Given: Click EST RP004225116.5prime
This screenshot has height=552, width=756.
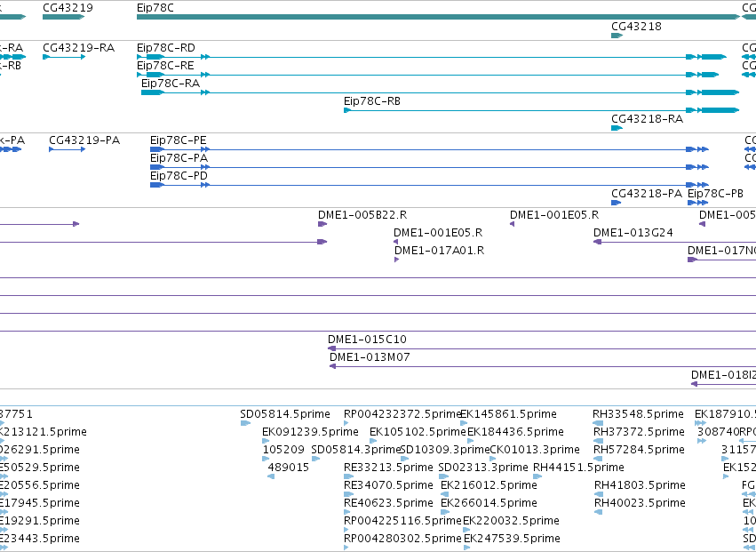Looking at the screenshot, I should 402,522.
